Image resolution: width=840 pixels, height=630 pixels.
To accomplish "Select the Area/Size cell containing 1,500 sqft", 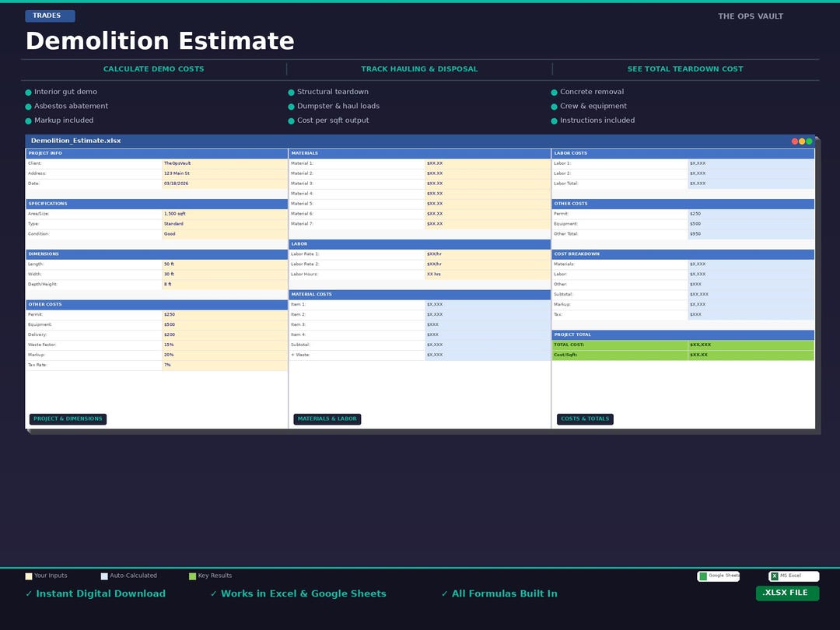I will coord(225,214).
